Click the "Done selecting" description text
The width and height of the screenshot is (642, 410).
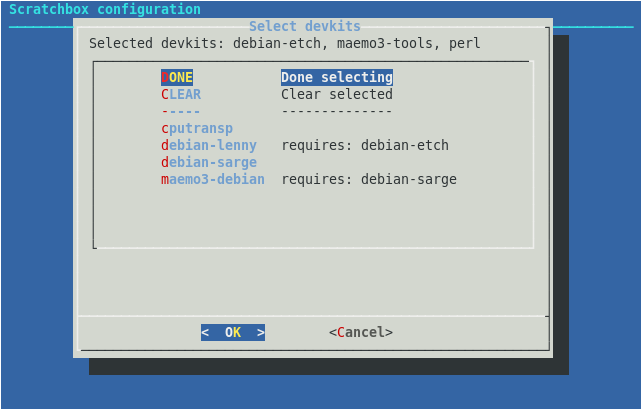click(x=336, y=77)
